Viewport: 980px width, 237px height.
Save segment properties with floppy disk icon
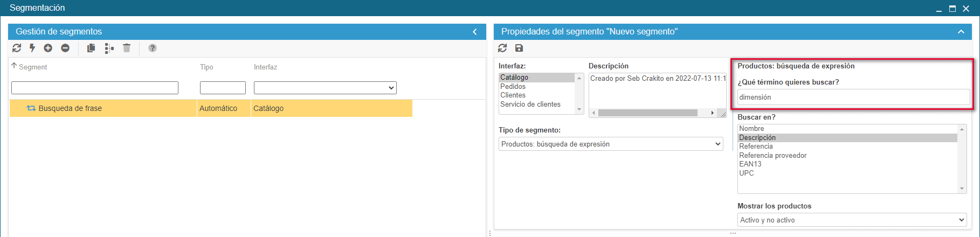click(x=519, y=48)
